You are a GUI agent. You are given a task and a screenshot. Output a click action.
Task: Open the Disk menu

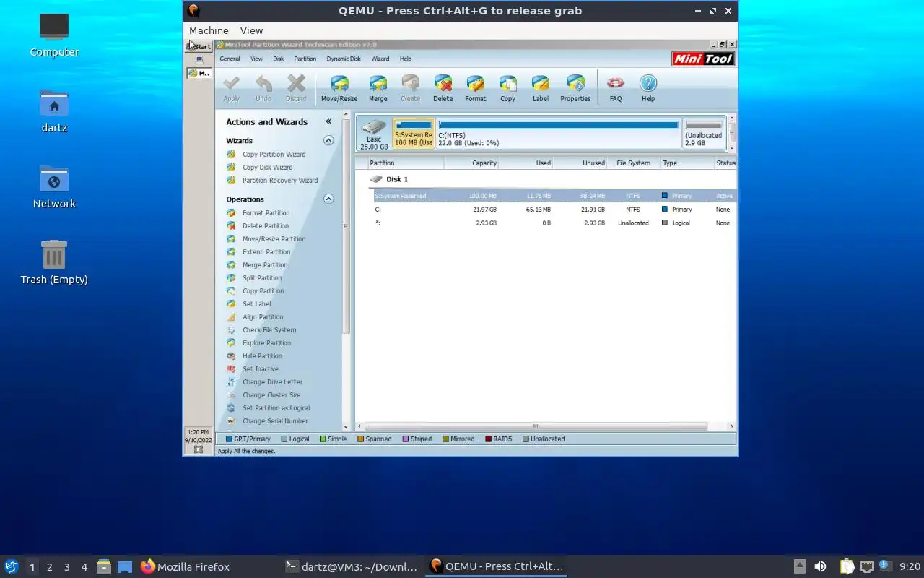tap(278, 59)
